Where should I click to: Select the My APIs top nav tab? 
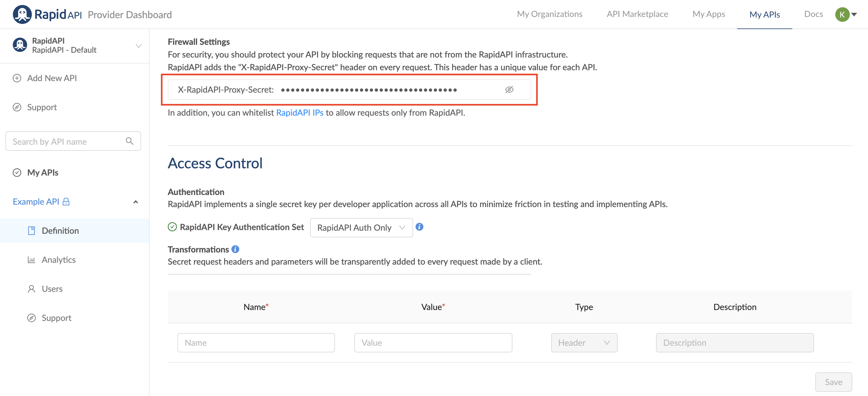[764, 15]
